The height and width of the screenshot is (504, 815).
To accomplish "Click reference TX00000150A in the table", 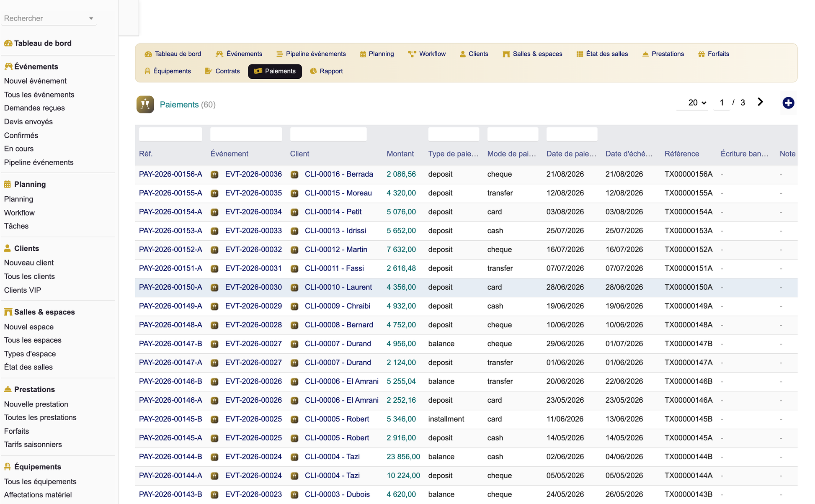I will 689,287.
